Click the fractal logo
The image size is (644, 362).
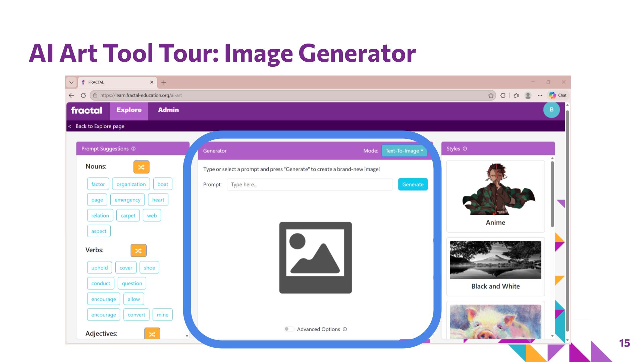coord(87,110)
